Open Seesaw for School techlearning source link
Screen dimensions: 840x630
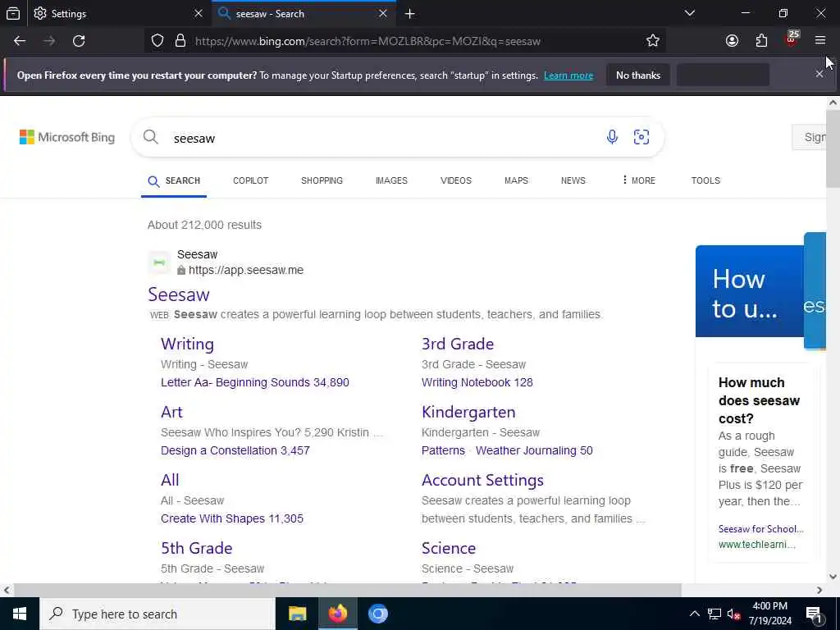(760, 529)
